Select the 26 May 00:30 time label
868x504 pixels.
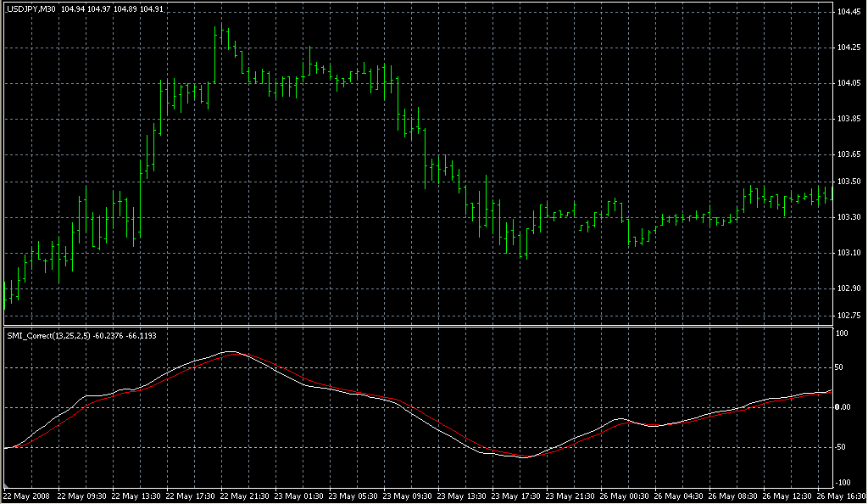point(627,496)
